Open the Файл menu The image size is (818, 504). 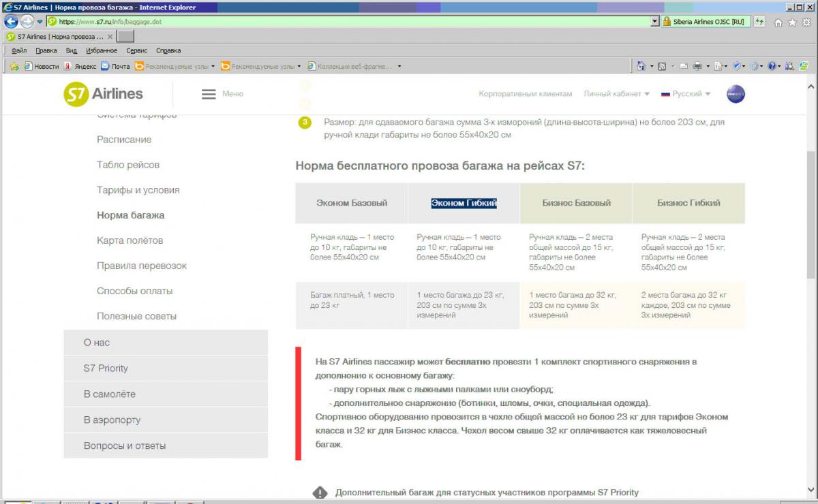(19, 50)
